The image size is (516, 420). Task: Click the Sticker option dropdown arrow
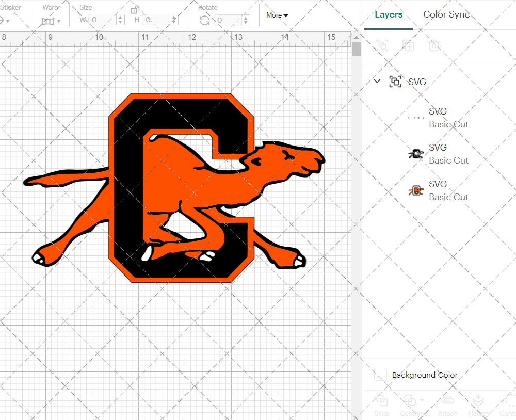pos(8,22)
